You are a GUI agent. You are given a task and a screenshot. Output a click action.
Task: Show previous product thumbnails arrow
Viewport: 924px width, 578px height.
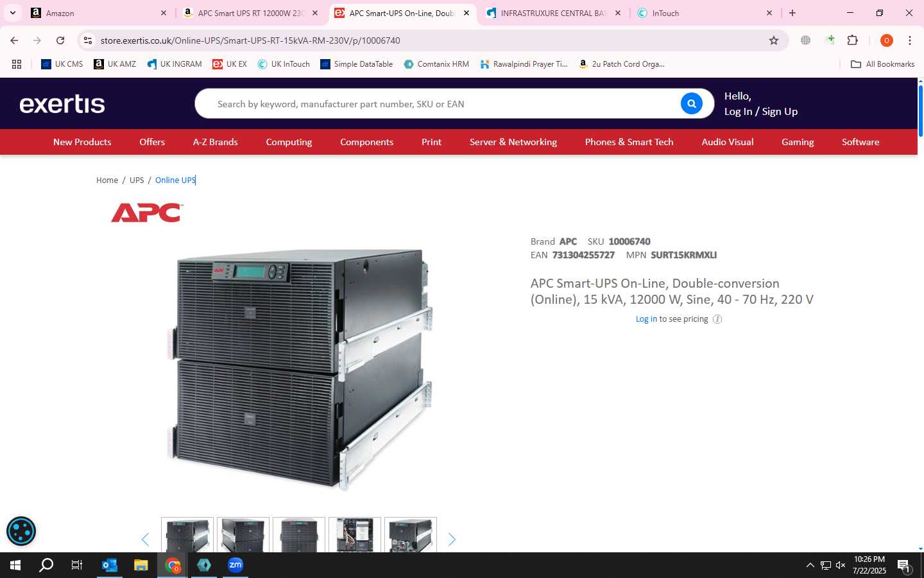coord(145,539)
